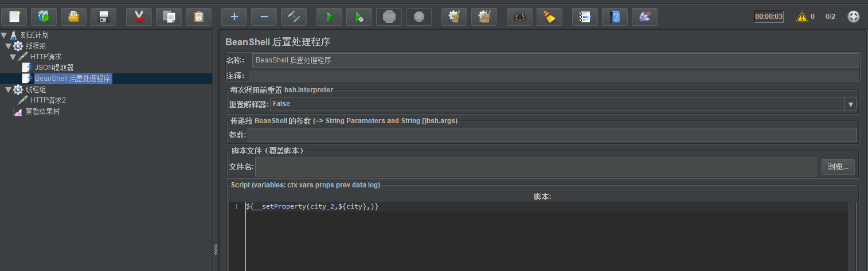
Task: Open Help via question mark icon
Action: point(615,17)
